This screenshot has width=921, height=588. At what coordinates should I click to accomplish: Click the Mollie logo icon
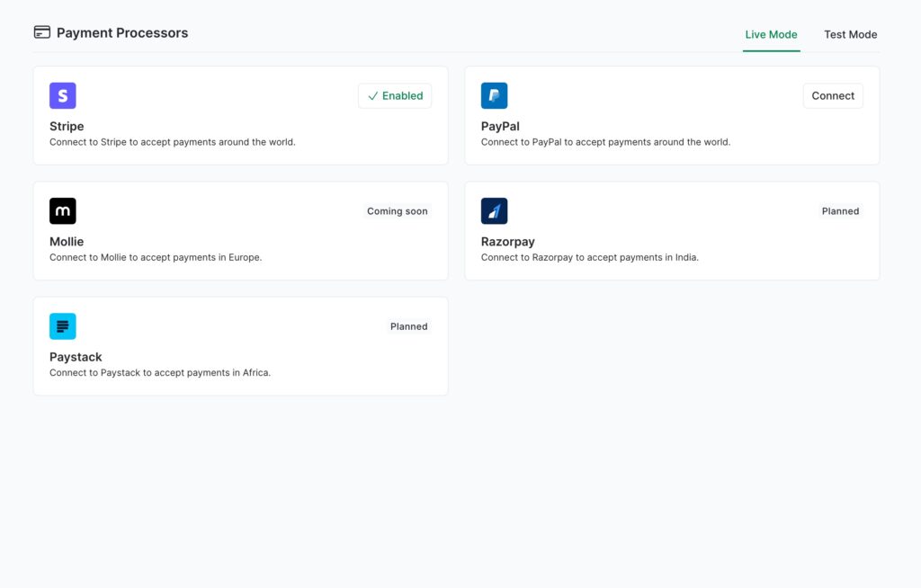(63, 211)
